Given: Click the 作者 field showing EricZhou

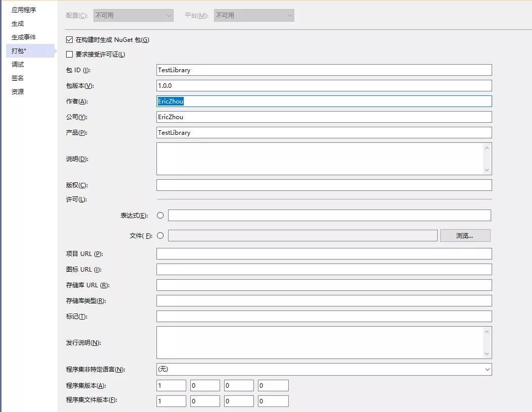Looking at the screenshot, I should [323, 101].
